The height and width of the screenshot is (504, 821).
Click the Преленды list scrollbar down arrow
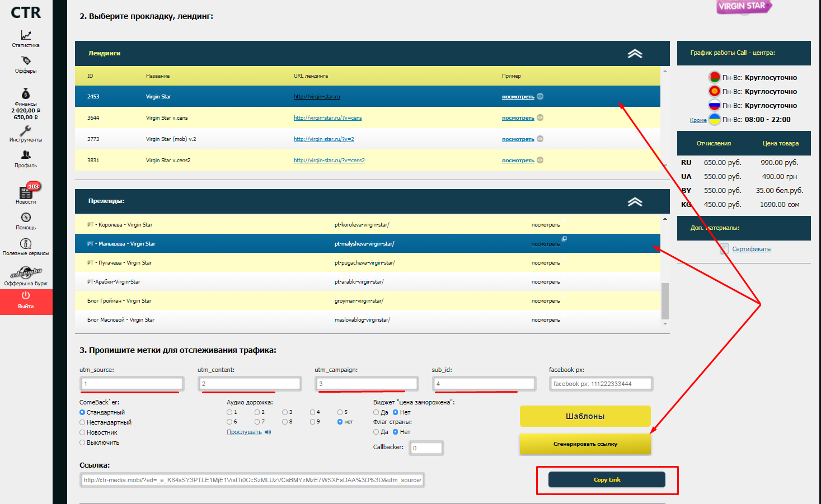pos(665,323)
